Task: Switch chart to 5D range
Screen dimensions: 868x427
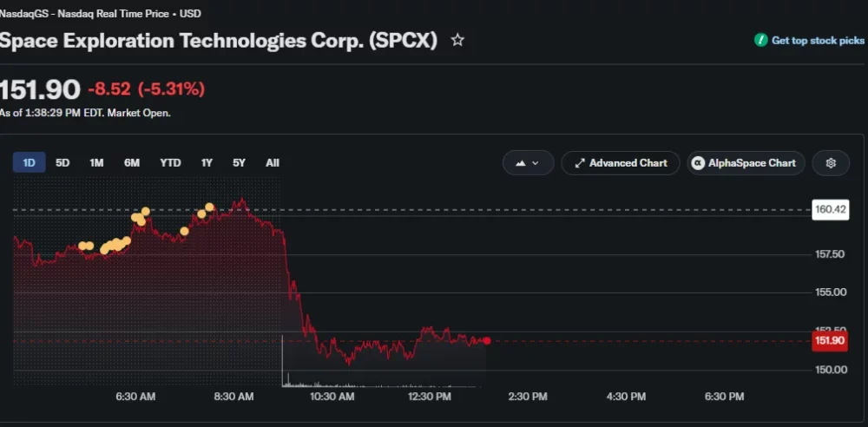Action: (x=62, y=163)
